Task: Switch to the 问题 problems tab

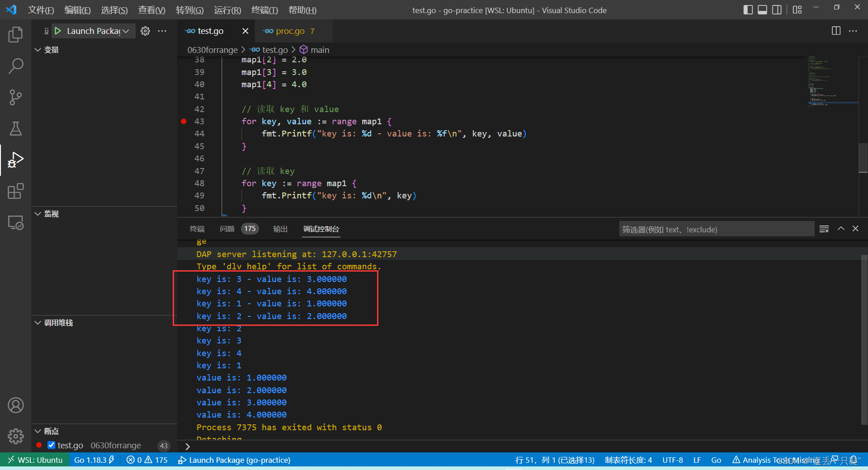Action: click(227, 229)
